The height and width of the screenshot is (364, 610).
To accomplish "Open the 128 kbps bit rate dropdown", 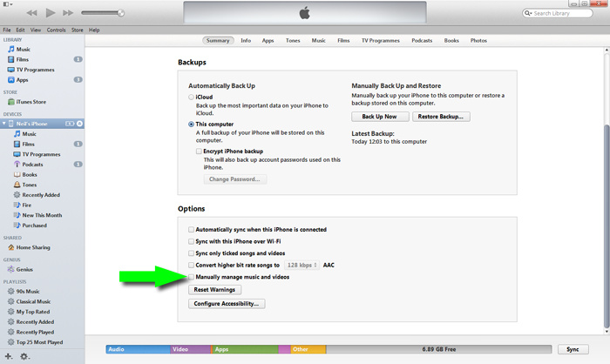I will [x=302, y=266].
